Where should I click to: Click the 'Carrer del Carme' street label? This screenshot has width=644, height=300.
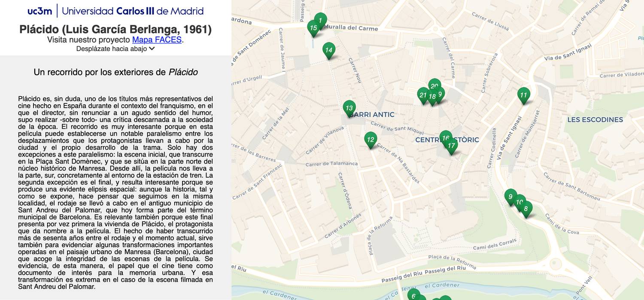(x=448, y=58)
